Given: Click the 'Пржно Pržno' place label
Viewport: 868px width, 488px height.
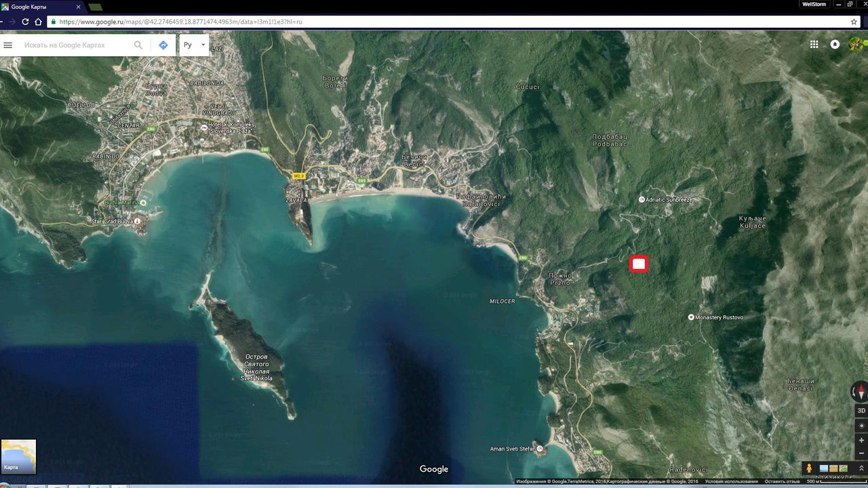Looking at the screenshot, I should [561, 279].
